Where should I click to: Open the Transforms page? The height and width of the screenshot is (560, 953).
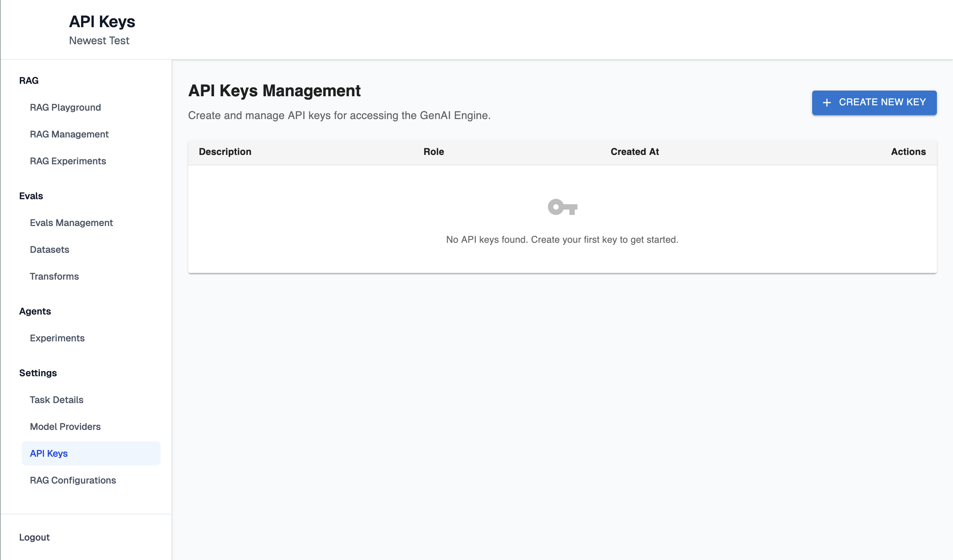(54, 276)
